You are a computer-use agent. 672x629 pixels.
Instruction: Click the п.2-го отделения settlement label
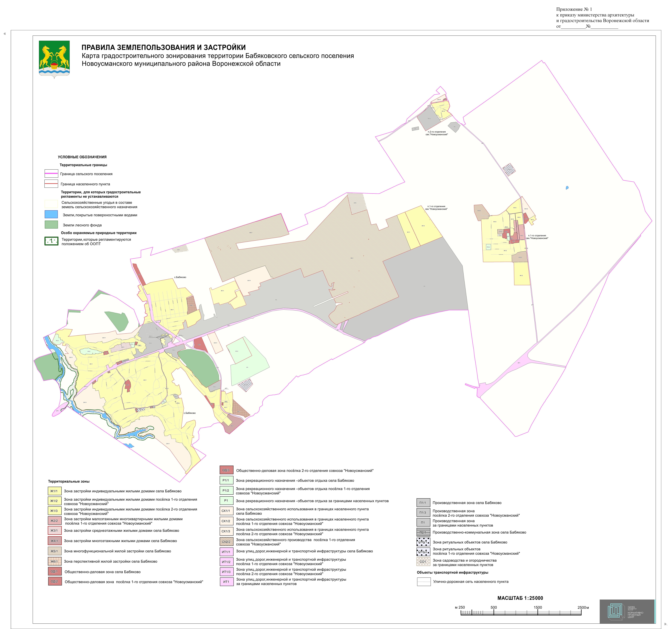pos(437,133)
